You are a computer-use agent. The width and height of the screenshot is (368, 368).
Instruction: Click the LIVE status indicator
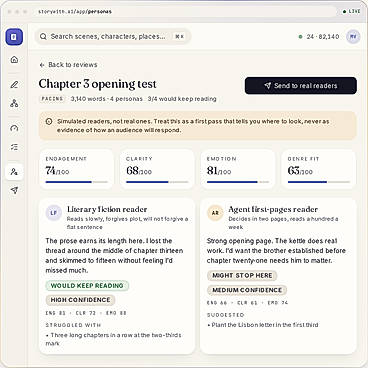[352, 11]
